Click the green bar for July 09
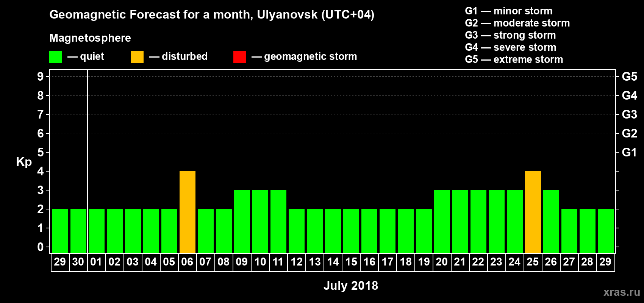 coord(242,222)
